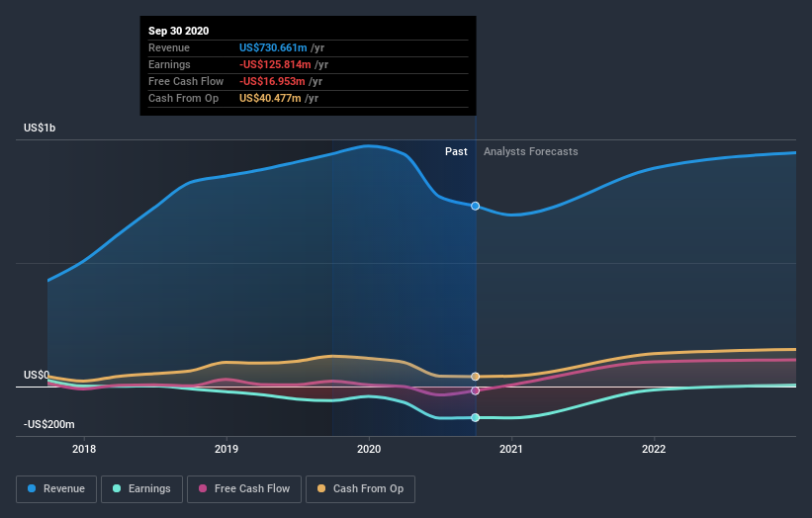Click the 2022 x-axis label
This screenshot has width=812, height=518.
(x=654, y=449)
